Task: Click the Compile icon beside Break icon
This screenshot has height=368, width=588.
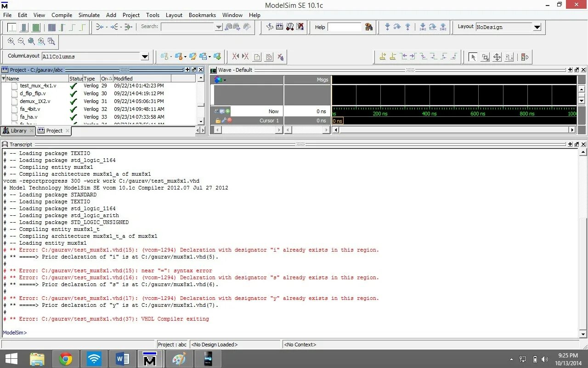Action: (x=270, y=27)
